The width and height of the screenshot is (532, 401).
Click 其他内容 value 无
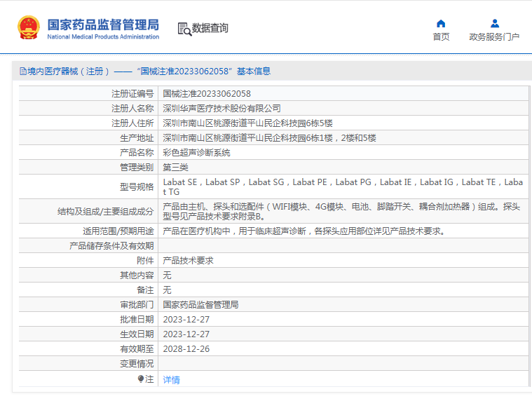pyautogui.click(x=167, y=275)
